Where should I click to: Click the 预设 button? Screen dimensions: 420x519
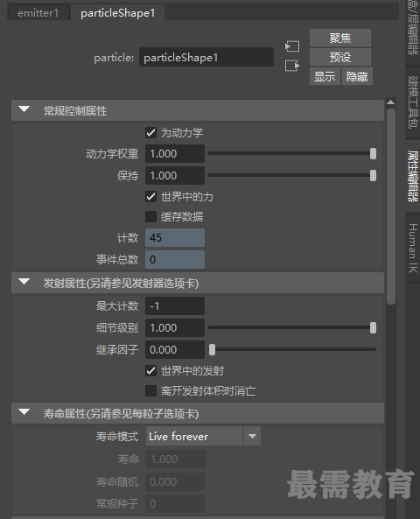(x=340, y=57)
